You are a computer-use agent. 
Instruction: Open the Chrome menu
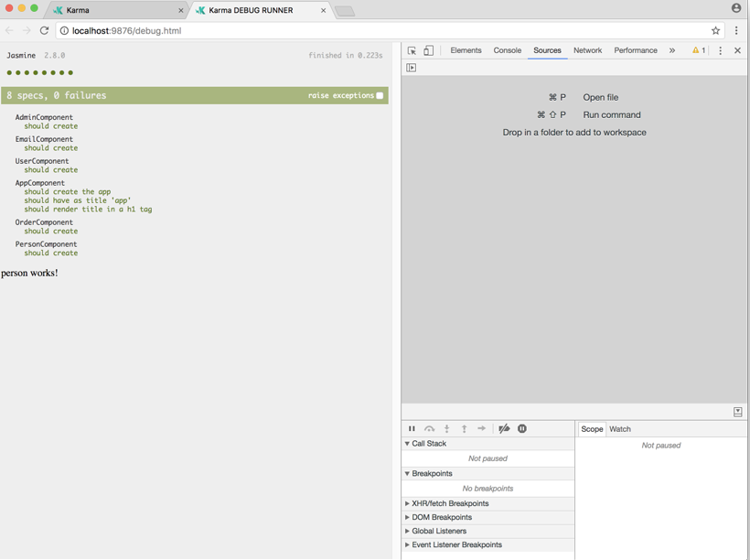736,30
